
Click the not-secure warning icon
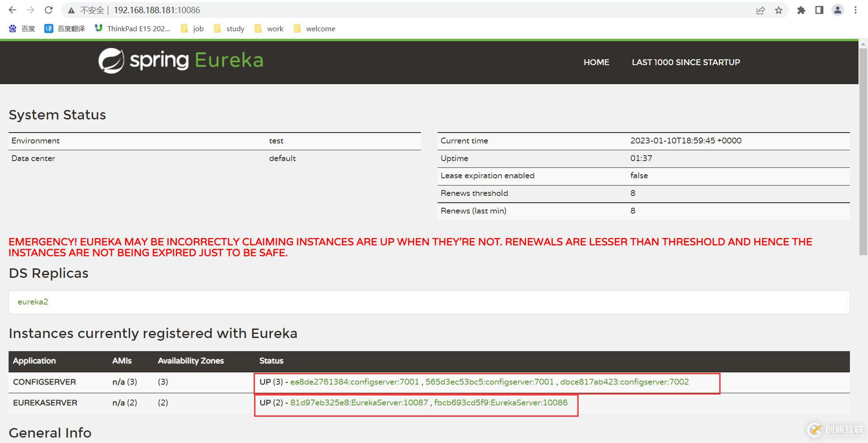71,10
